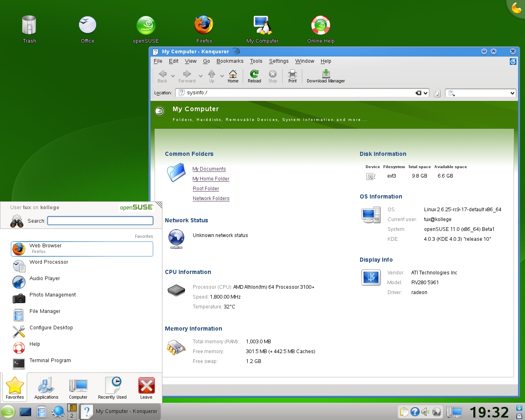Switch to the Applications tab
525x420 pixels.
tap(46, 388)
